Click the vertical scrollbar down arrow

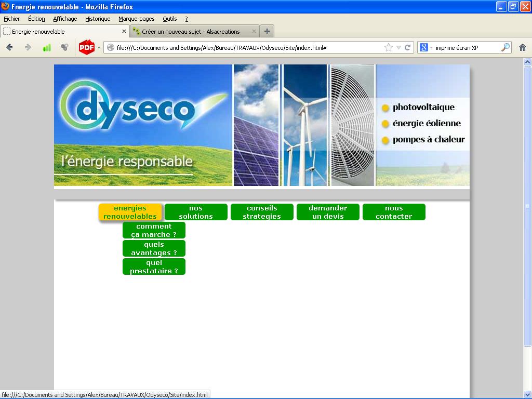[527, 394]
